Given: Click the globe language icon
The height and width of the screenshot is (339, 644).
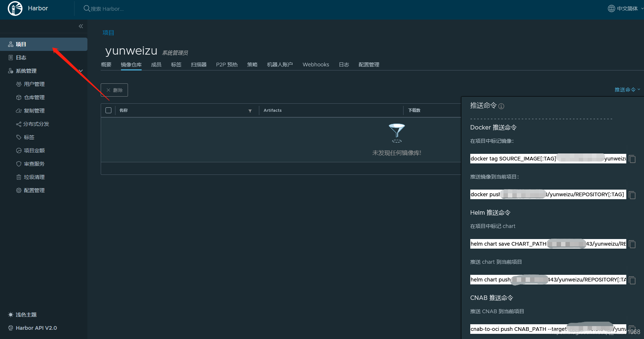Looking at the screenshot, I should click(x=612, y=8).
